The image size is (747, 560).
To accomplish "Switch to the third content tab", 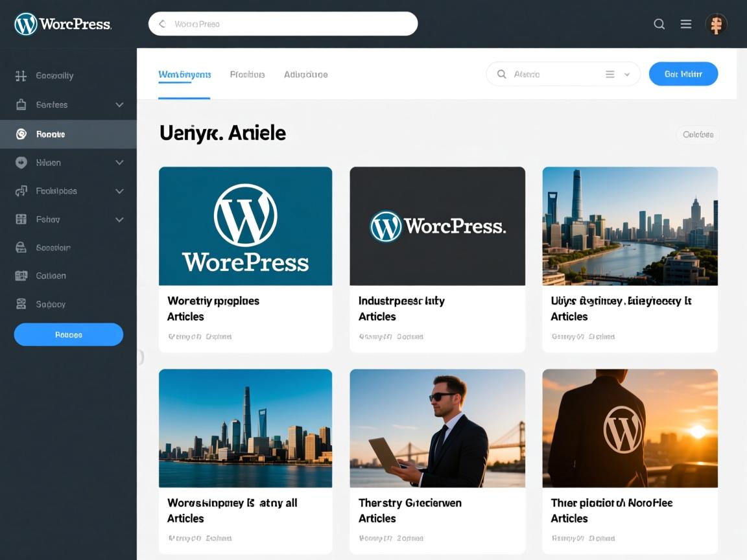I will click(305, 75).
